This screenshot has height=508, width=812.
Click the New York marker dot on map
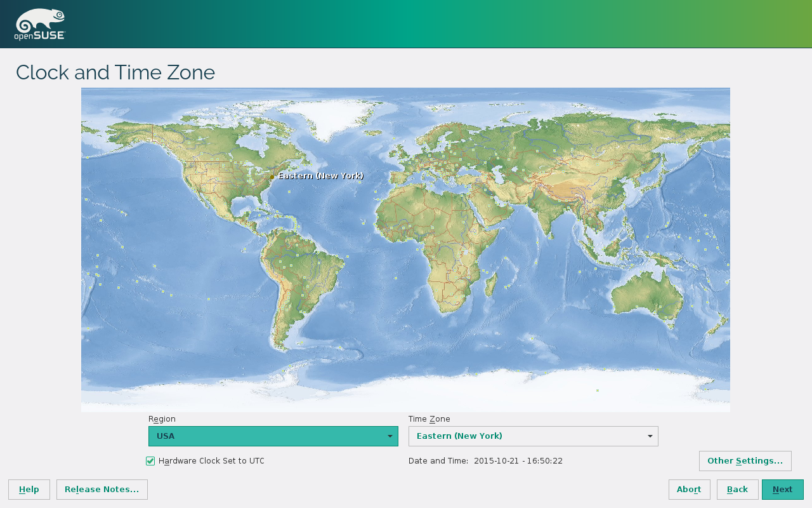[x=272, y=177]
